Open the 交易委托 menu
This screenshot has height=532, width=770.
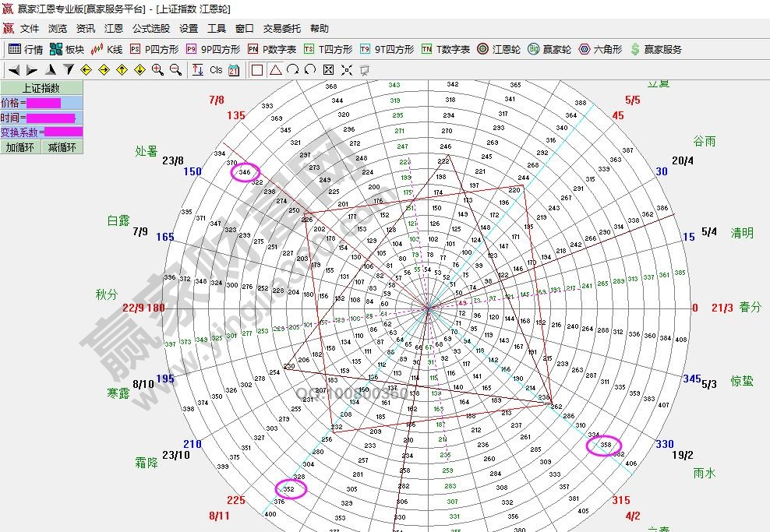pyautogui.click(x=281, y=29)
